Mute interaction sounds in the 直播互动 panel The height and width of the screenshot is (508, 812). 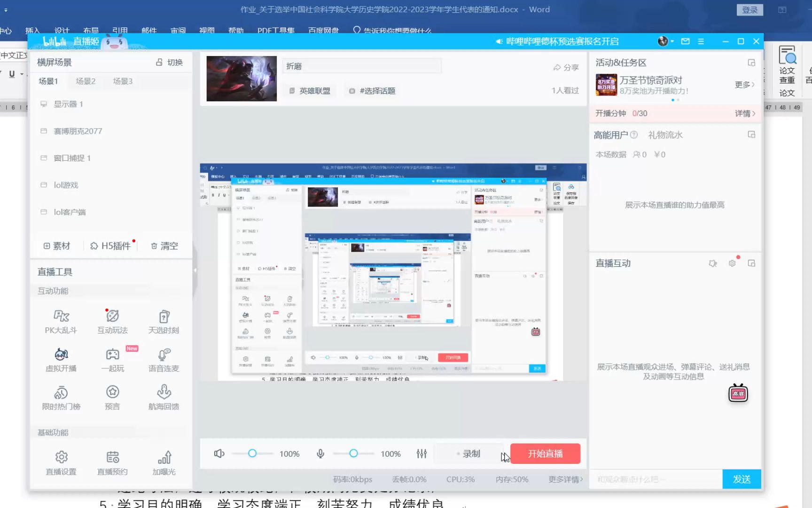point(713,263)
